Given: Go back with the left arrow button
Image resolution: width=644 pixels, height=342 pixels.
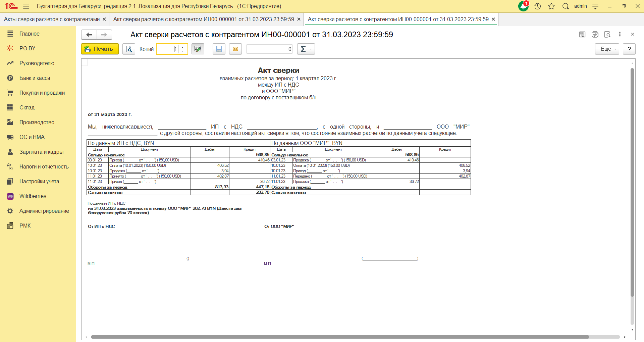Looking at the screenshot, I should pyautogui.click(x=89, y=35).
